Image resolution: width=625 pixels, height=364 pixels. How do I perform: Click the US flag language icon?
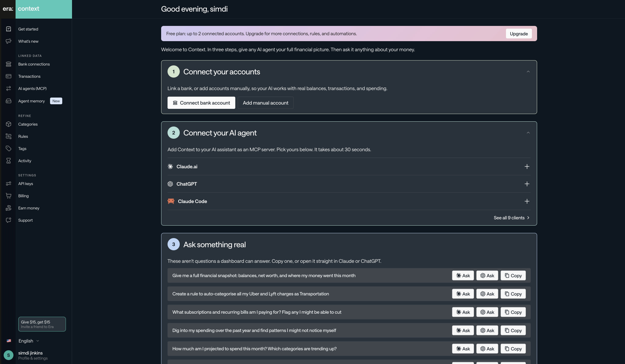coord(9,341)
